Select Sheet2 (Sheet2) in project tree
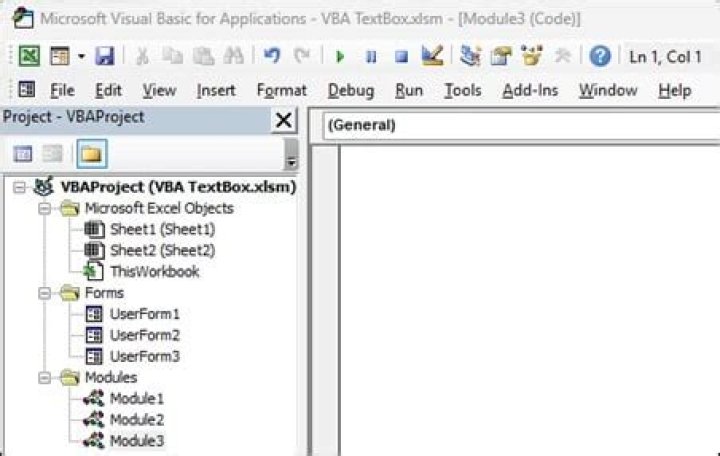 (163, 250)
